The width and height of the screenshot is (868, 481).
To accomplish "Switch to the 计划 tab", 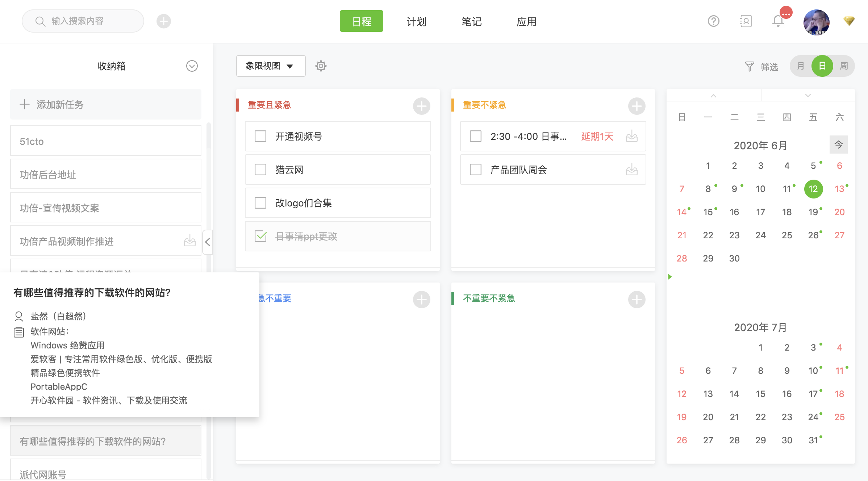I will [x=416, y=21].
